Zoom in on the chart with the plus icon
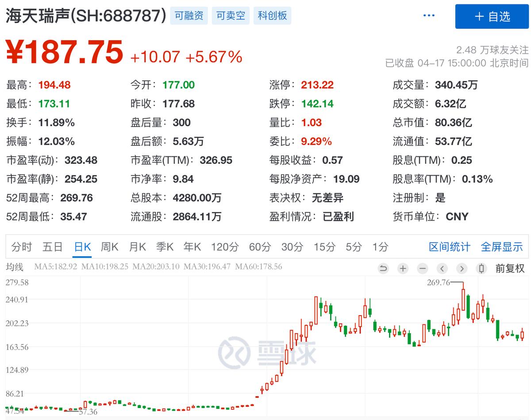Image resolution: width=531 pixels, height=420 pixels. click(x=403, y=269)
